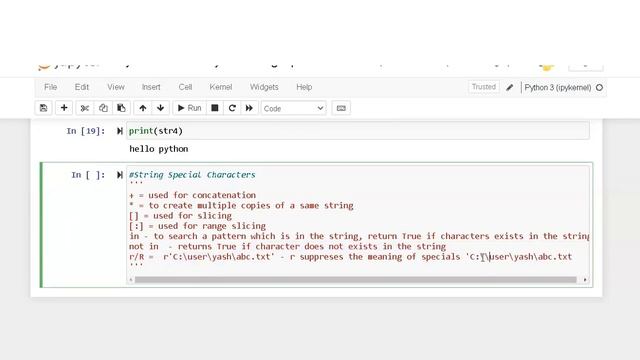Open the Edit menu

pyautogui.click(x=82, y=87)
